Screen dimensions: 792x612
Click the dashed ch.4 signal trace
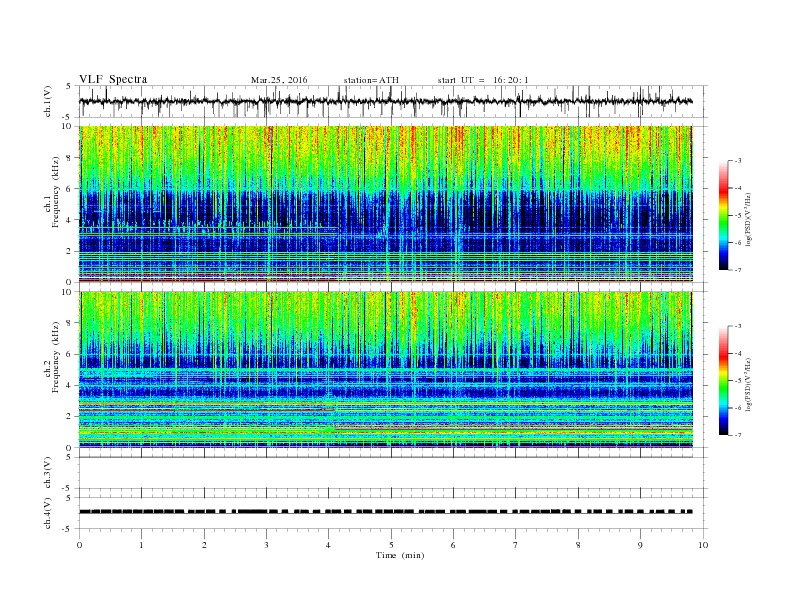[386, 512]
